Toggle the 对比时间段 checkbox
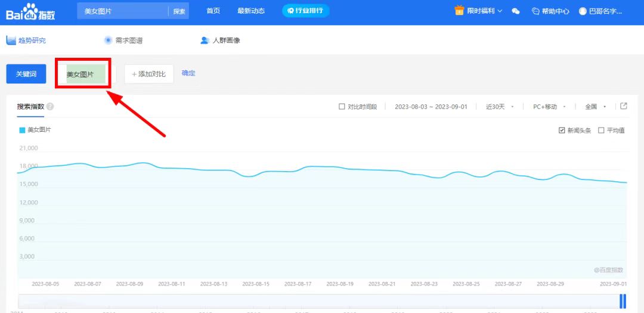Screen dimensions: 644x313 pyautogui.click(x=341, y=106)
